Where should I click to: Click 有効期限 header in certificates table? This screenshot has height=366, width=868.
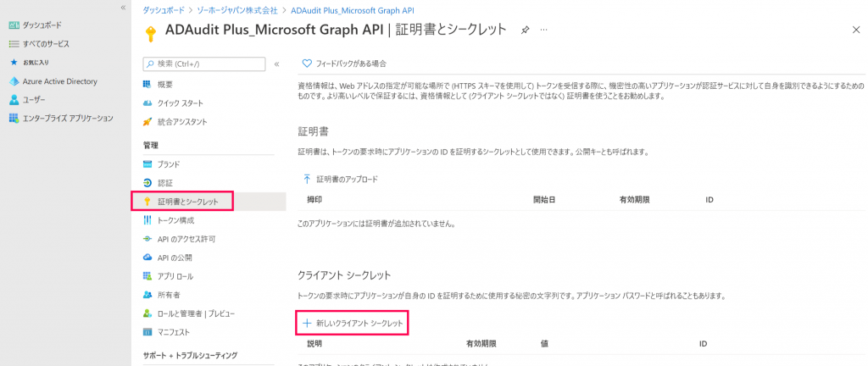tap(634, 200)
